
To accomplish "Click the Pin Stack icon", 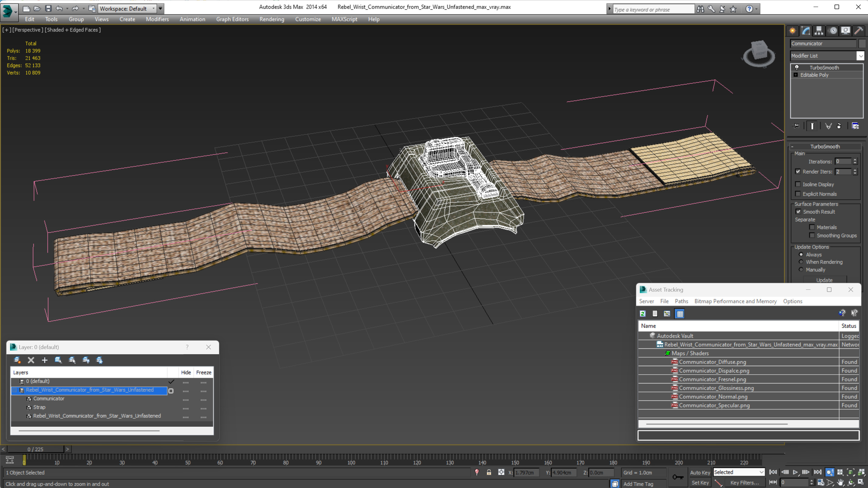I will (796, 126).
